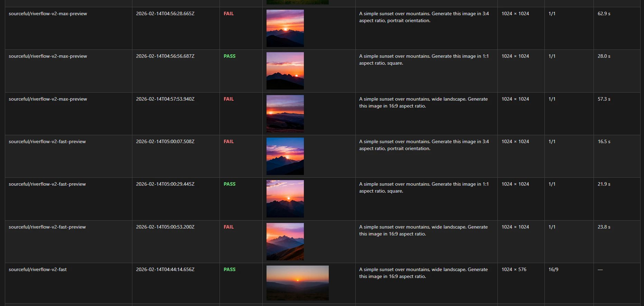This screenshot has height=306, width=644.
Task: Click the timestamp 2026-02-14T04:57:53.940Z
Action: (165, 99)
